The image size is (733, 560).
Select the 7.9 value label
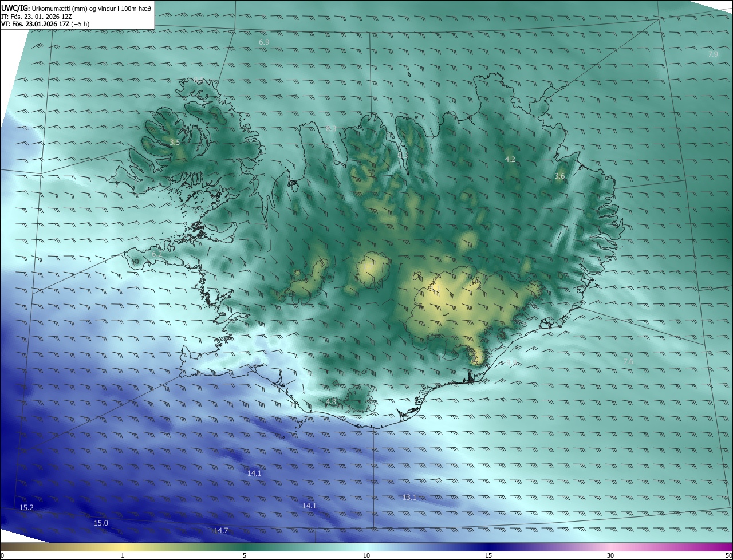point(713,54)
